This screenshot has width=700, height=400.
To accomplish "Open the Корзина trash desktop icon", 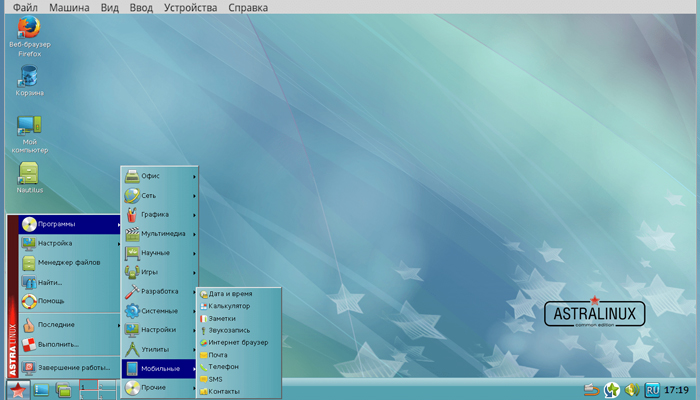I will [x=29, y=81].
